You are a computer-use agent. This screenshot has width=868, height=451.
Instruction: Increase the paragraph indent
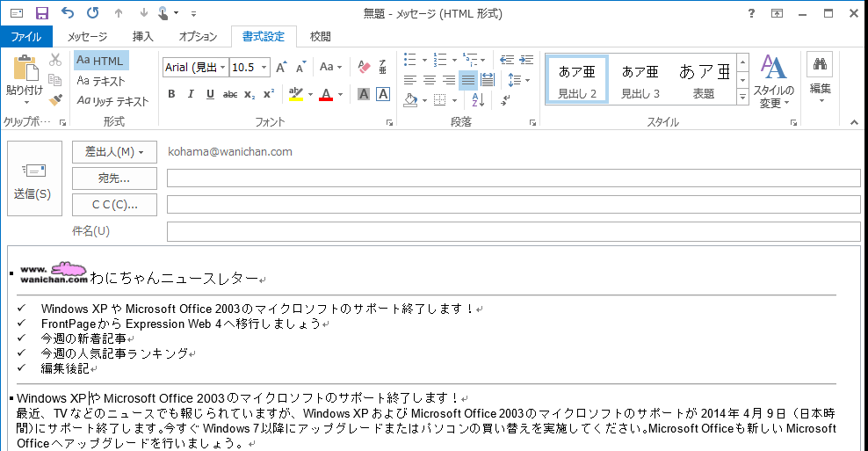pyautogui.click(x=526, y=60)
